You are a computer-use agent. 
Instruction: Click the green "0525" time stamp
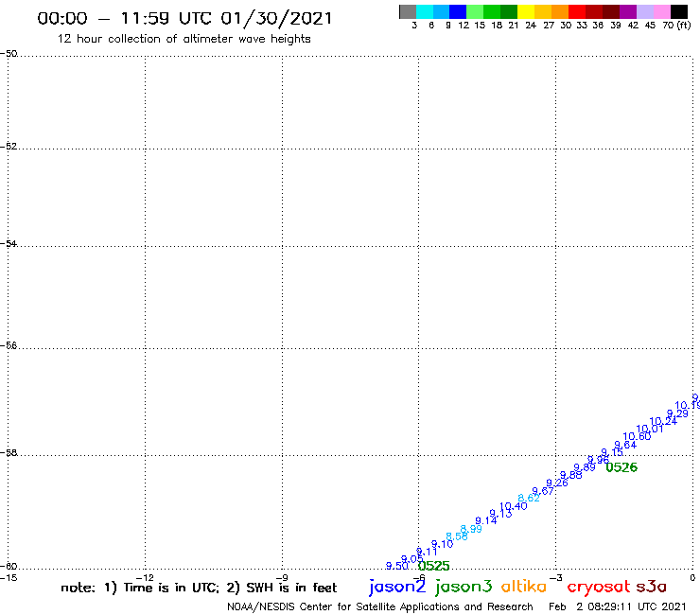[x=434, y=566]
